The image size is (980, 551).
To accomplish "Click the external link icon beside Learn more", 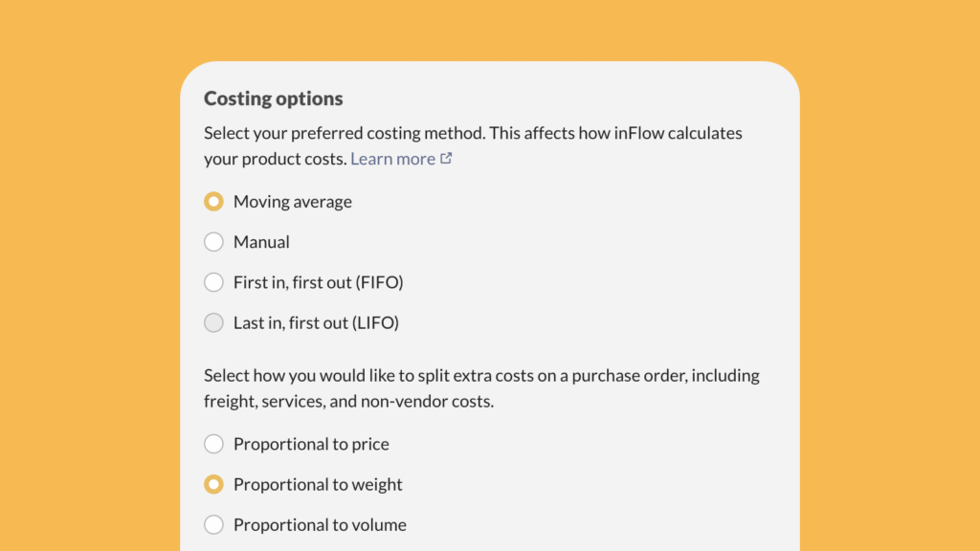I will click(446, 159).
